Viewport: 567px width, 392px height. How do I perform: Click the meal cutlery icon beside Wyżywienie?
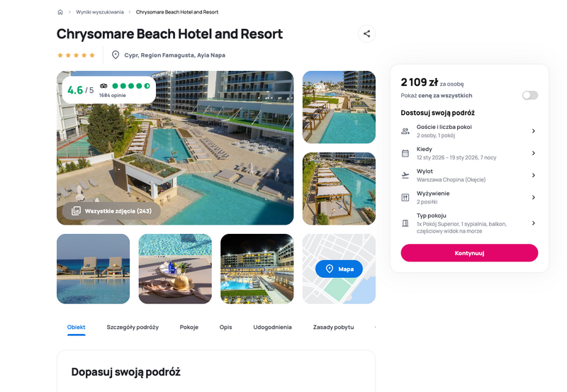405,198
